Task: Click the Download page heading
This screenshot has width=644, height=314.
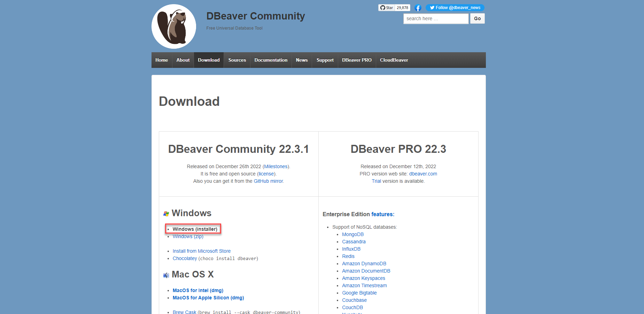Action: [189, 101]
